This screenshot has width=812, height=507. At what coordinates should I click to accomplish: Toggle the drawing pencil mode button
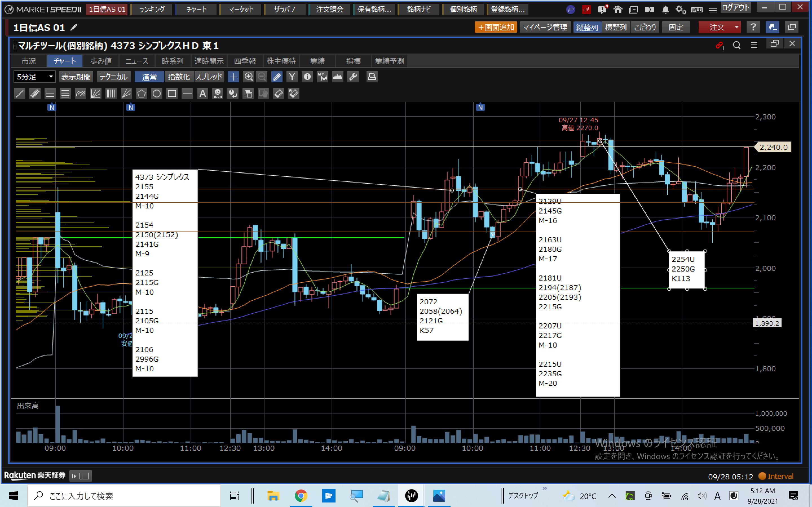277,77
